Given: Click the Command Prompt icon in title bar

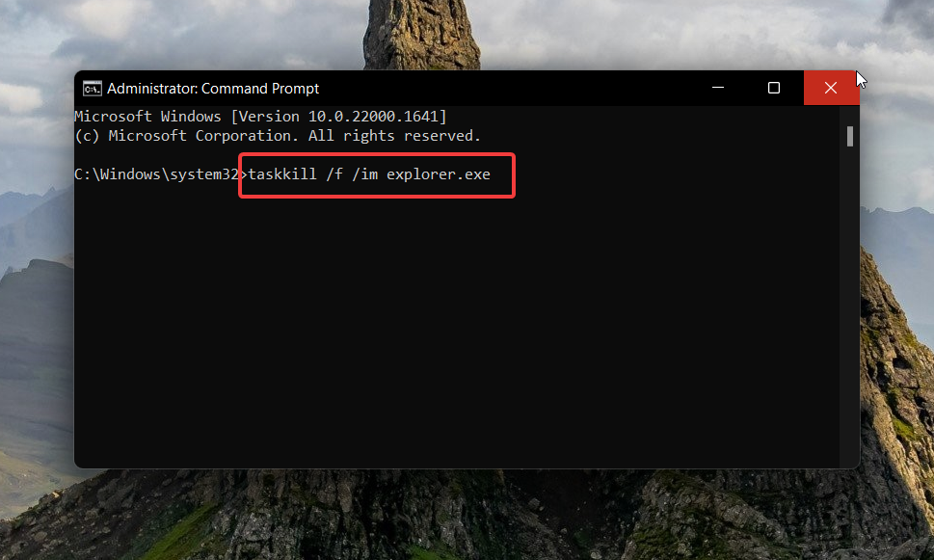Looking at the screenshot, I should click(92, 88).
